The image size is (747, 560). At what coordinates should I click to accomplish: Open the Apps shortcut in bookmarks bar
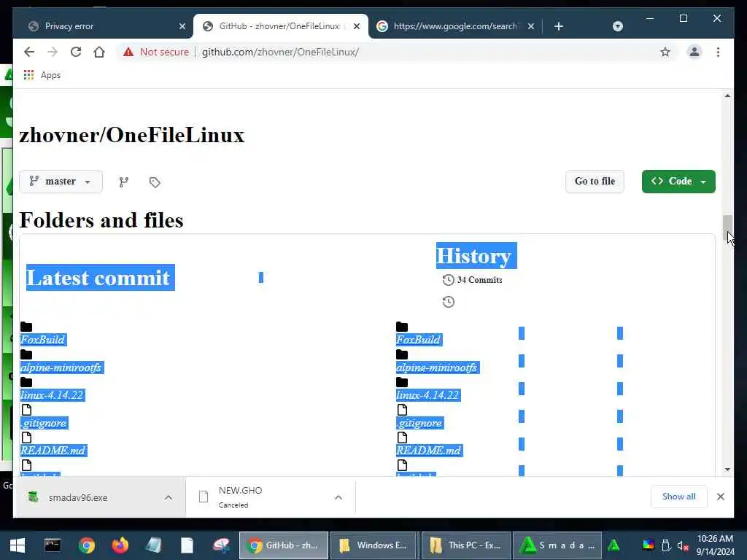coord(42,75)
